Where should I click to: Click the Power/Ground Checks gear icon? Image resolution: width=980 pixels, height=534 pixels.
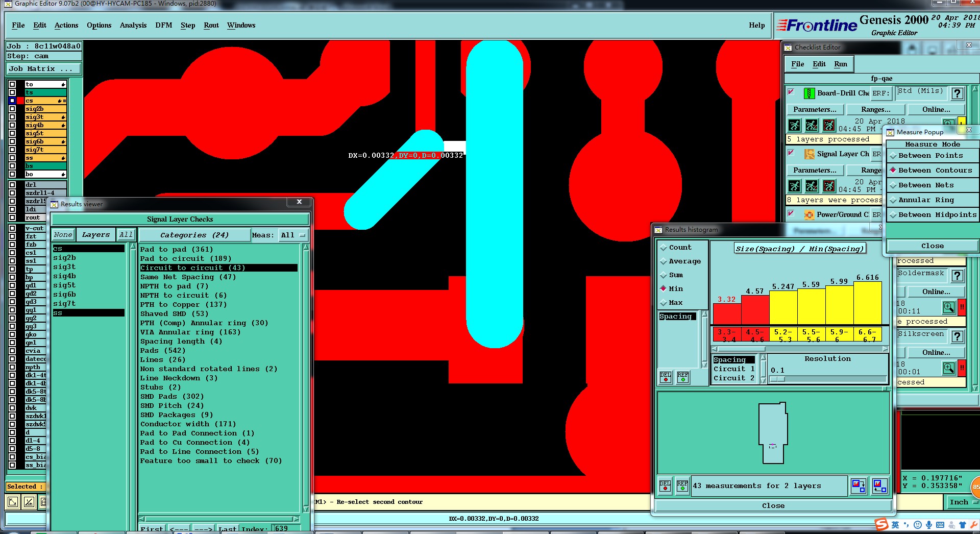pyautogui.click(x=809, y=215)
